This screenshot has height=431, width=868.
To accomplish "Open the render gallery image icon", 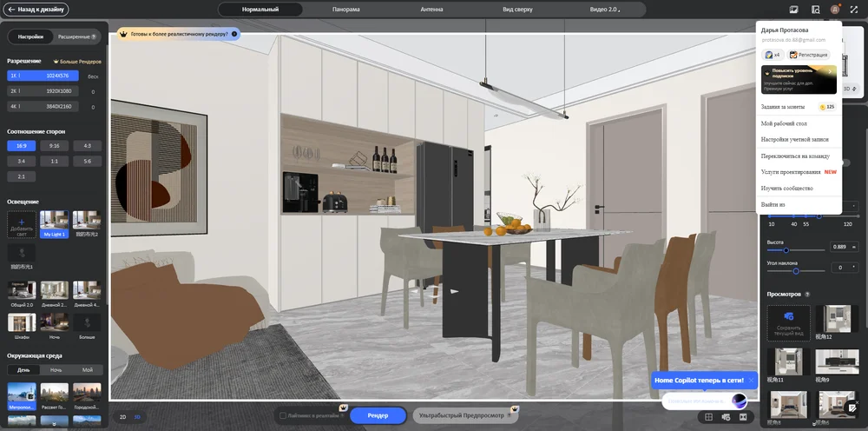I will tap(793, 10).
